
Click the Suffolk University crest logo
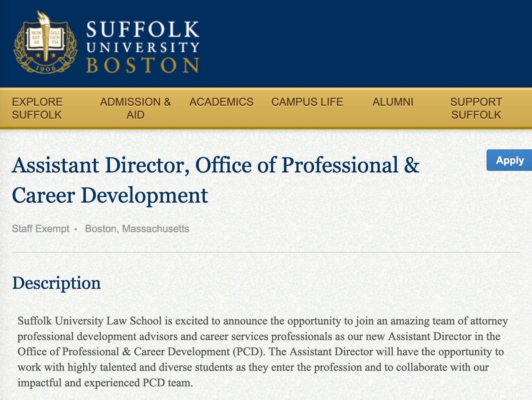45,42
